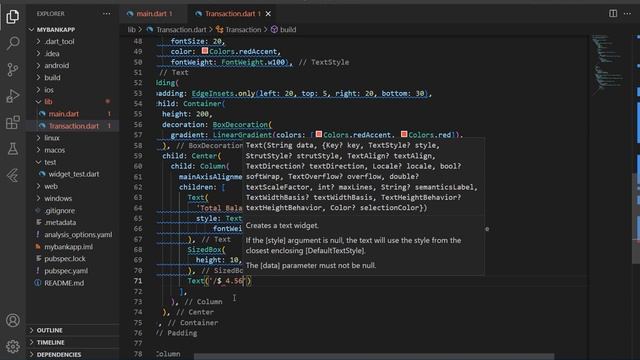
Task: Click the redAccent color swatch on line 57
Action: [x=319, y=134]
